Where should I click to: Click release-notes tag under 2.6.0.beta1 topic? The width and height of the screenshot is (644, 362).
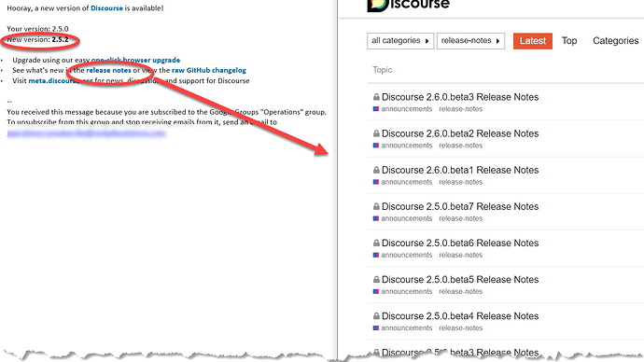coord(460,182)
